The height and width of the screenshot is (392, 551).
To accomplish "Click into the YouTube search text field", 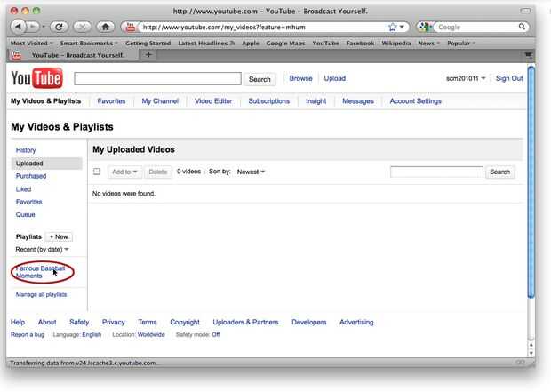I will point(157,79).
